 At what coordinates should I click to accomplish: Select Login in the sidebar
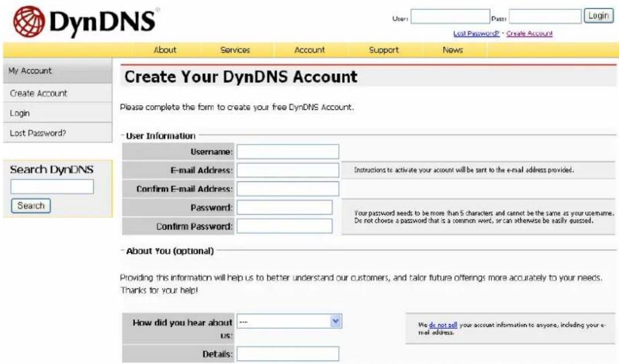pyautogui.click(x=58, y=113)
